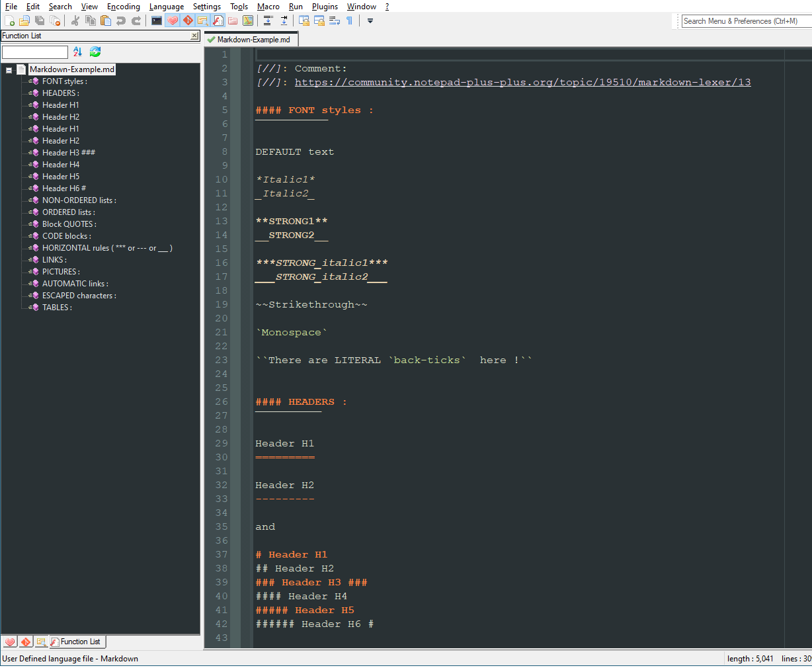Screen dimensions: 812x672
Task: Follow the community.notepad-plus-plus.org link
Action: [522, 83]
